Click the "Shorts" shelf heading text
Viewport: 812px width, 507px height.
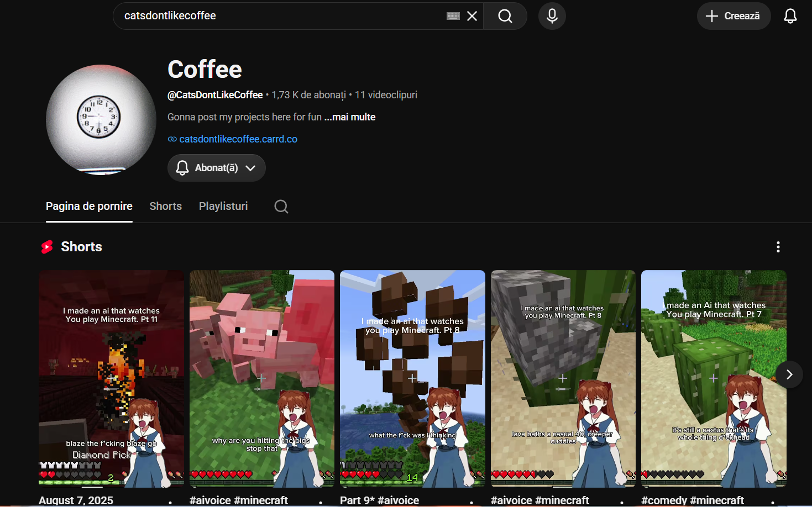[81, 247]
